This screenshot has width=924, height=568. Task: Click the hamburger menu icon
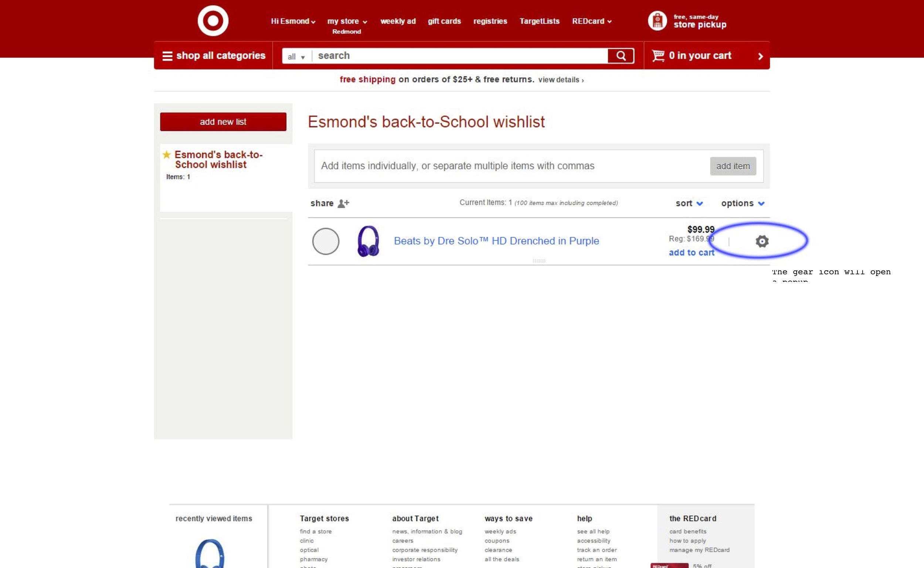[x=167, y=56]
